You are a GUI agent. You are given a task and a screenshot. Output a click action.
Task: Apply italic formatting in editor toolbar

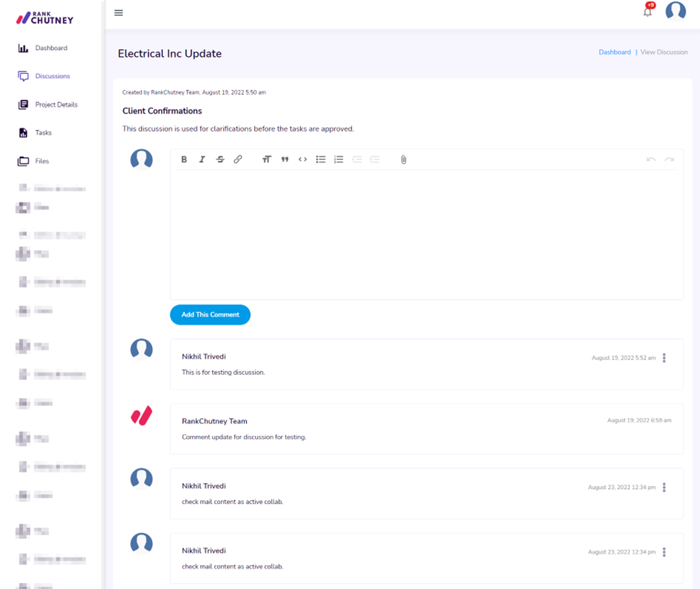(x=201, y=160)
